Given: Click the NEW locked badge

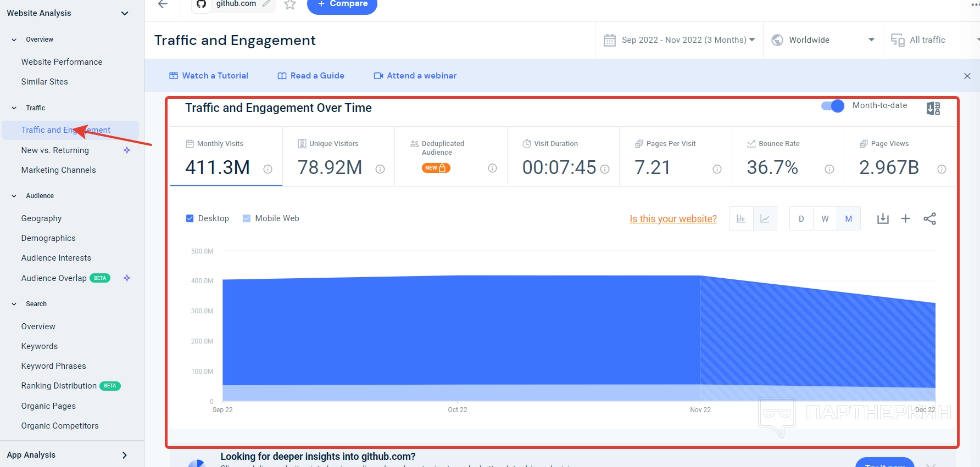Looking at the screenshot, I should coord(436,168).
